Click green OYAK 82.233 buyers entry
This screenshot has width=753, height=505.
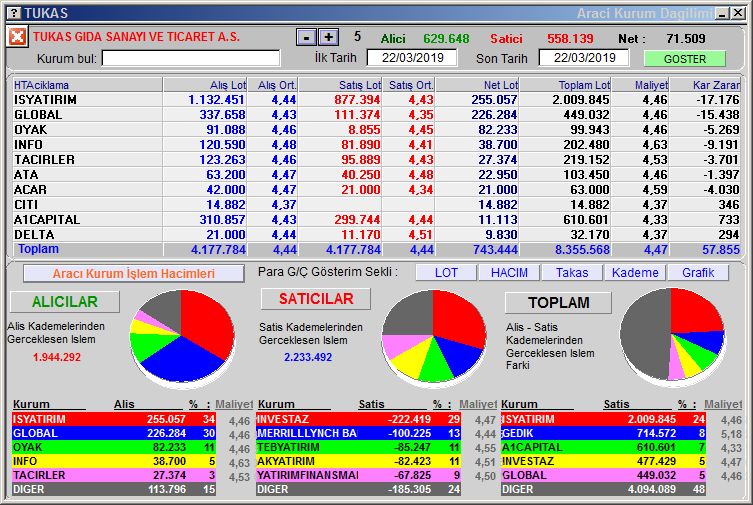click(x=114, y=447)
